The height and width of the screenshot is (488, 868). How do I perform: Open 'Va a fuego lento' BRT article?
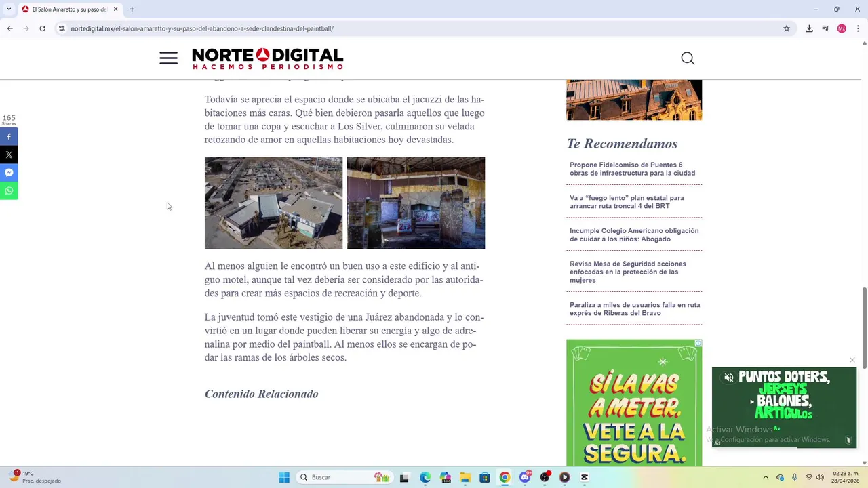627,202
